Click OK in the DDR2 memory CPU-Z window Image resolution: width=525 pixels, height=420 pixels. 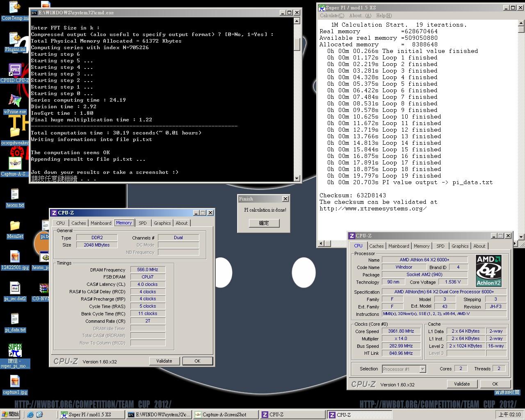[x=197, y=361]
